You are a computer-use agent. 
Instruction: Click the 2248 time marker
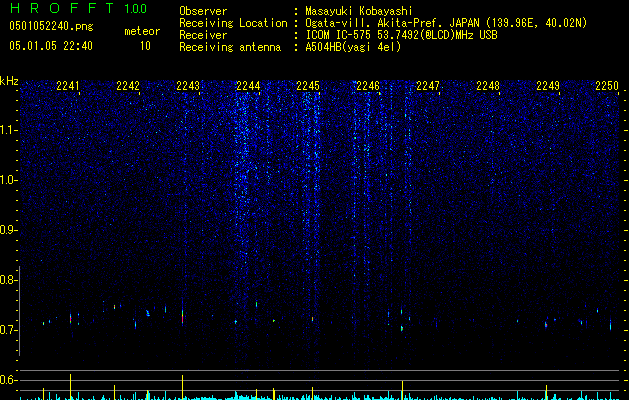pyautogui.click(x=488, y=86)
